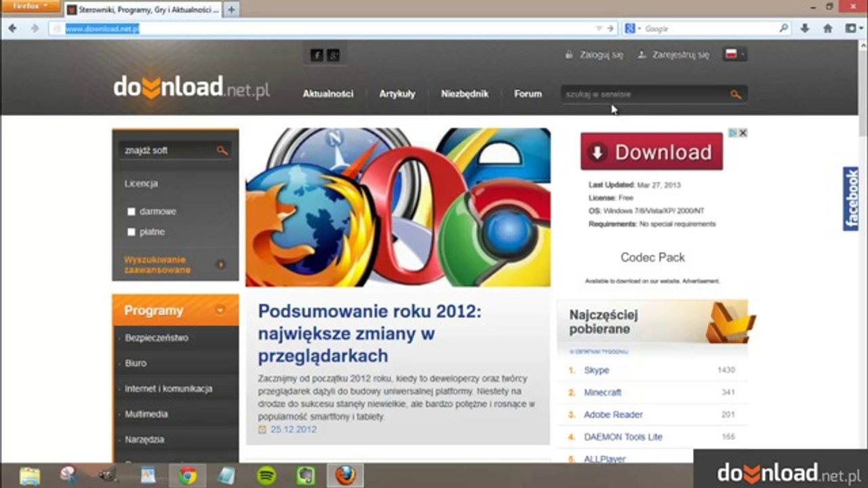Open the Multimedia program category
This screenshot has height=488, width=868.
(x=146, y=414)
